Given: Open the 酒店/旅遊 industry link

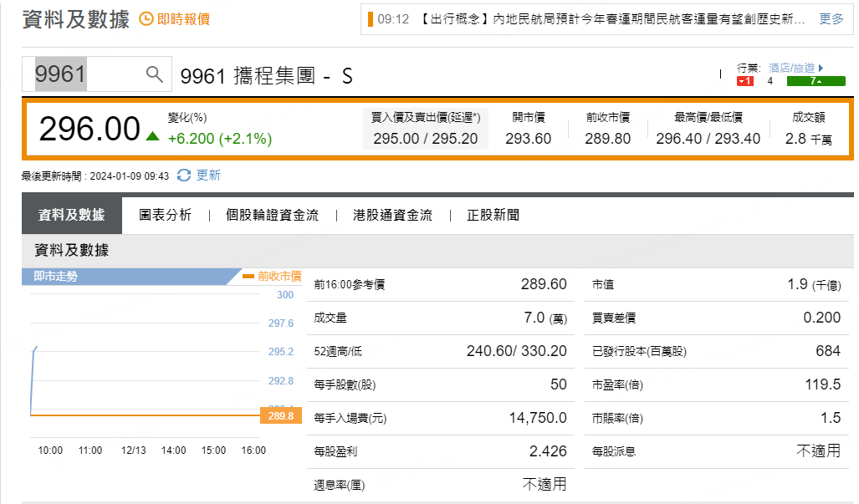Looking at the screenshot, I should tap(791, 68).
